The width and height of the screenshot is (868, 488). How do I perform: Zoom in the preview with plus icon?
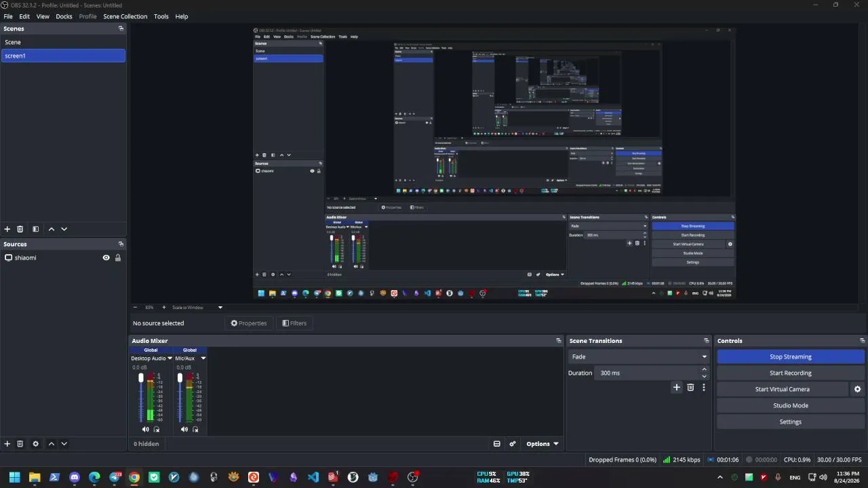[x=163, y=307]
